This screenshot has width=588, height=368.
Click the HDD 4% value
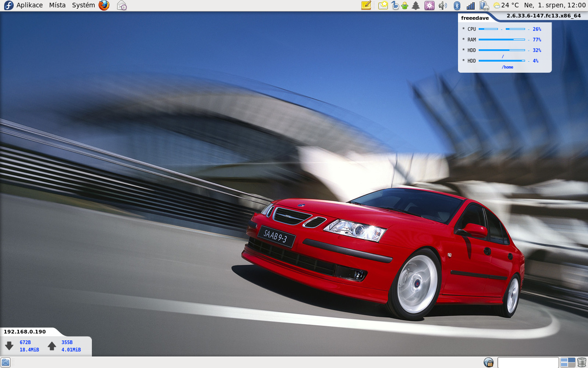pyautogui.click(x=536, y=61)
